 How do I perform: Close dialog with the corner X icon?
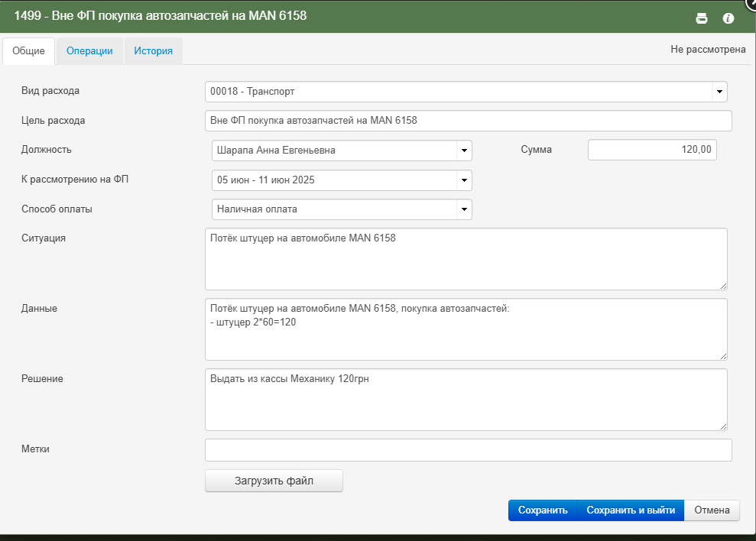(751, 2)
